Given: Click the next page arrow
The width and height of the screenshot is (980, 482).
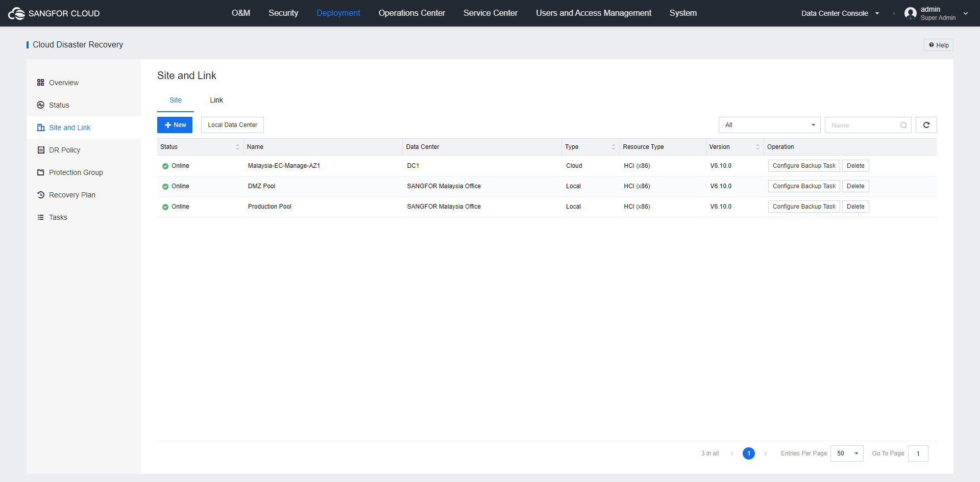Looking at the screenshot, I should tap(766, 453).
